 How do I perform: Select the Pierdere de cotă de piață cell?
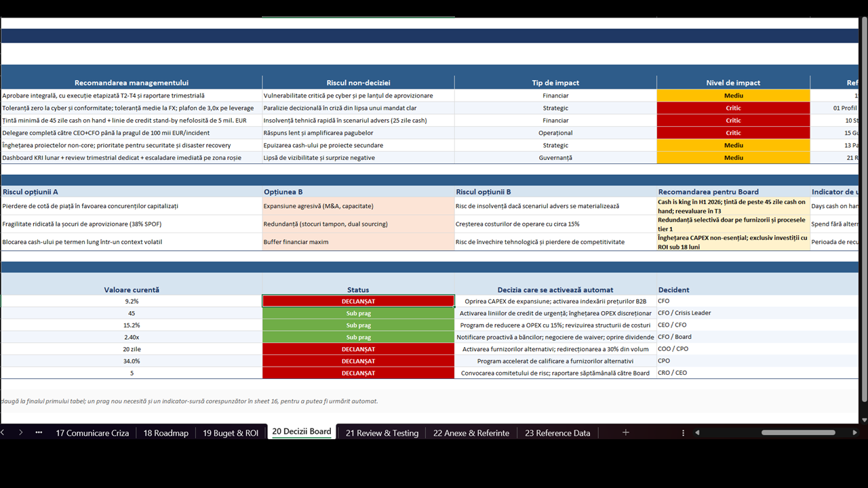click(132, 206)
